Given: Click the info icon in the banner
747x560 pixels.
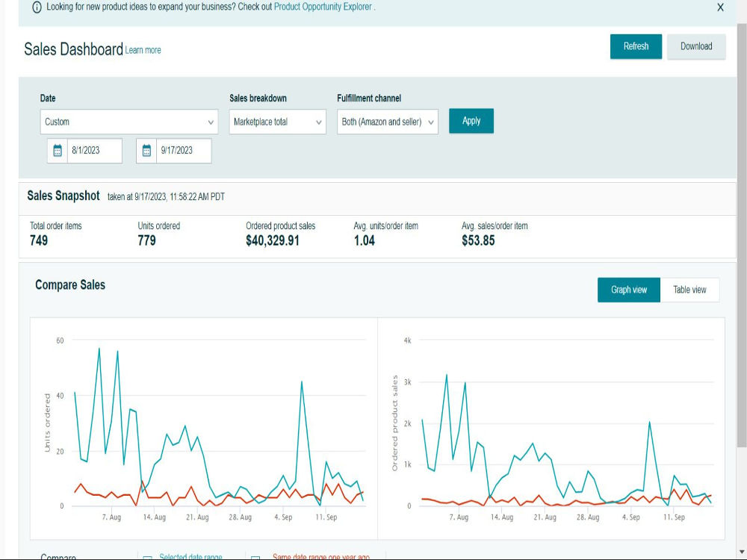Looking at the screenshot, I should 37,7.
